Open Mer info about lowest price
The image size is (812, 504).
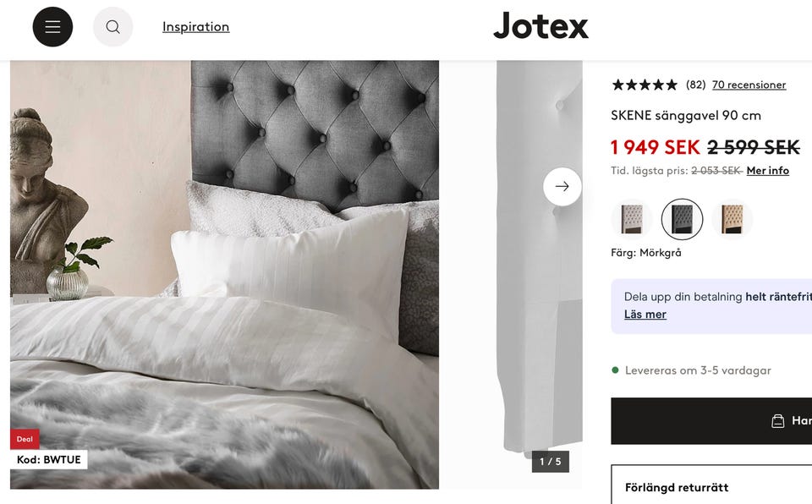(x=767, y=171)
